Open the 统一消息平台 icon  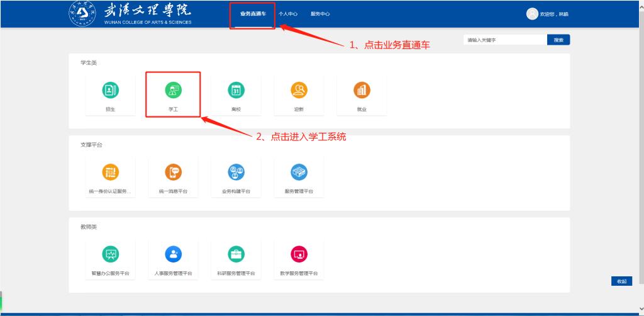[173, 172]
